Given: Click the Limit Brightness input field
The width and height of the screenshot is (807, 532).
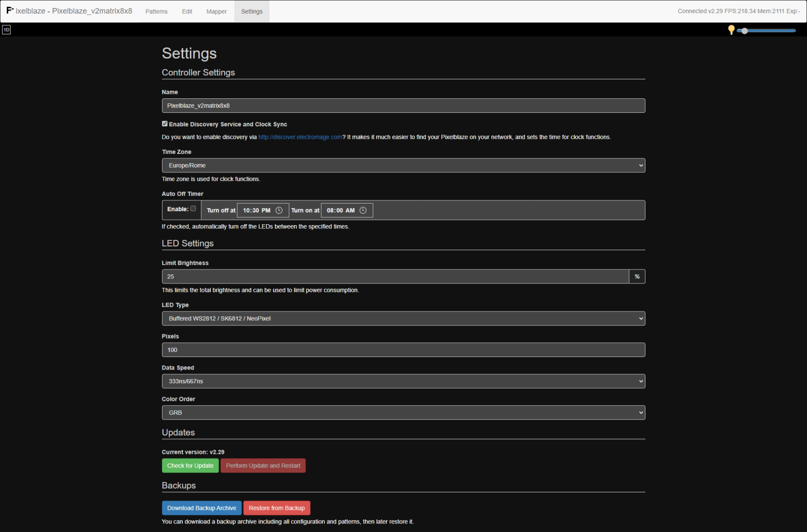Looking at the screenshot, I should (x=395, y=277).
